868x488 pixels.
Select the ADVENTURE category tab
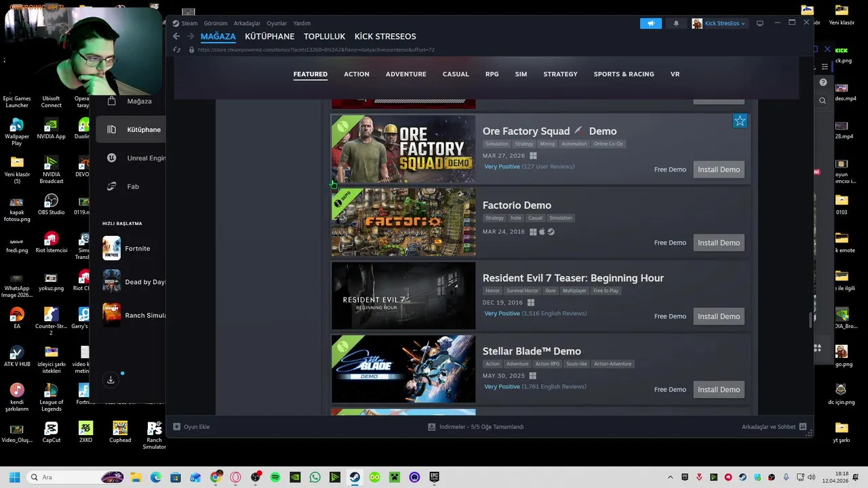click(x=406, y=74)
